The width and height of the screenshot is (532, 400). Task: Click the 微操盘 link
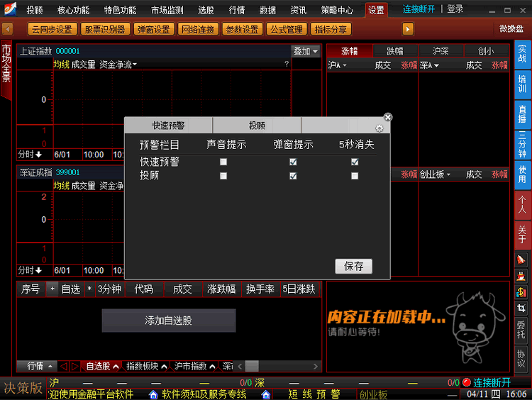tap(511, 29)
